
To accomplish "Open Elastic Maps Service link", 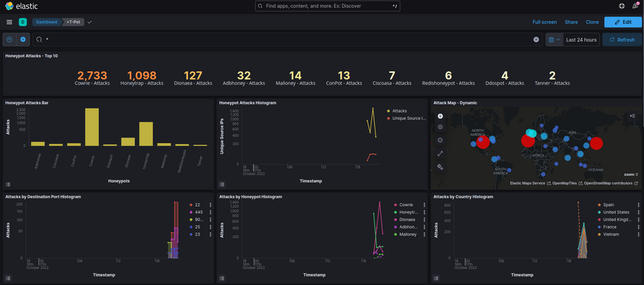I will coord(529,183).
